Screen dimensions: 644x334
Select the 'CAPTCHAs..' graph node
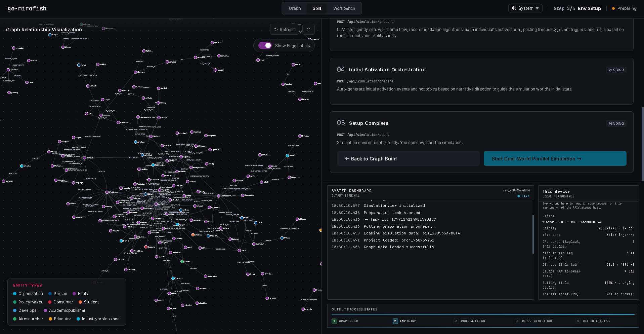click(116, 259)
